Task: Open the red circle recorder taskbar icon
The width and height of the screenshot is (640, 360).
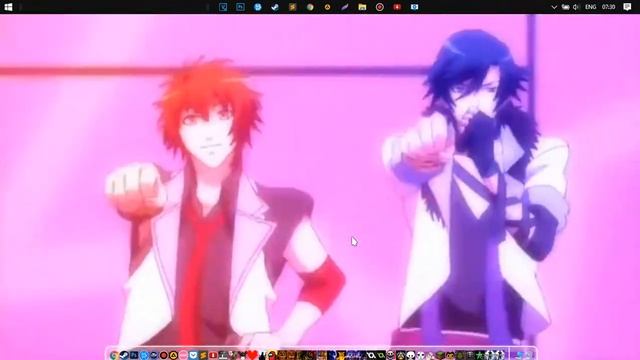Action: click(x=380, y=7)
